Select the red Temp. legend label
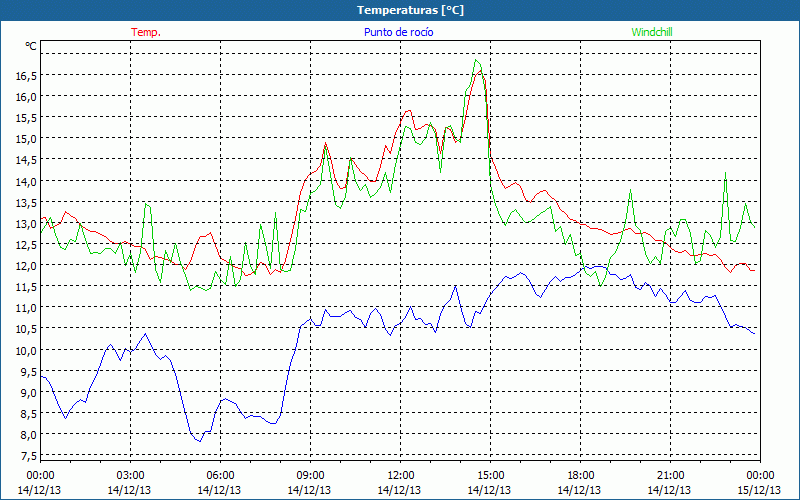The width and height of the screenshot is (800, 500). tap(146, 32)
